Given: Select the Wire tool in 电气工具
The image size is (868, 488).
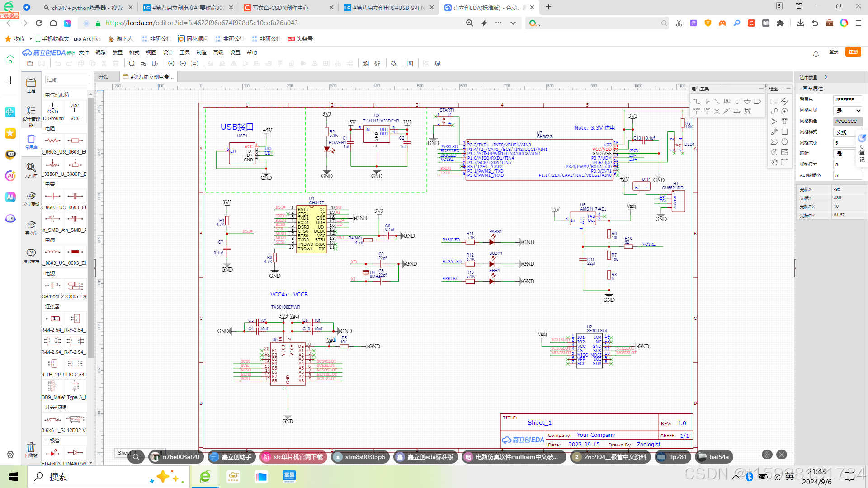Looking at the screenshot, I should (x=697, y=101).
